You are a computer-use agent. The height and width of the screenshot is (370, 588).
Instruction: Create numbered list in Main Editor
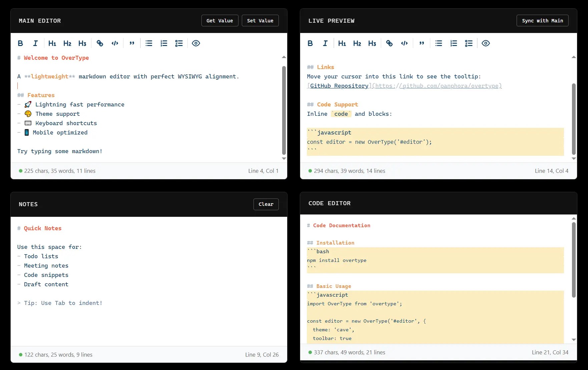(164, 43)
